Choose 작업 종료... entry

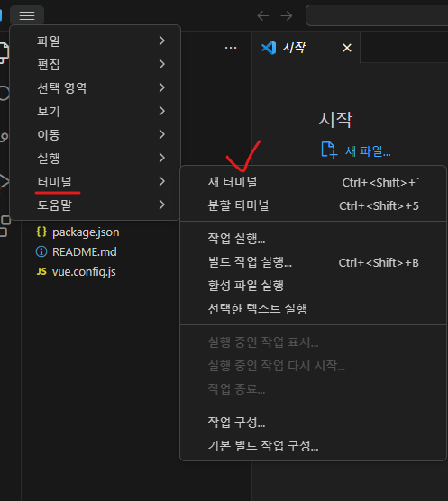[313, 389]
